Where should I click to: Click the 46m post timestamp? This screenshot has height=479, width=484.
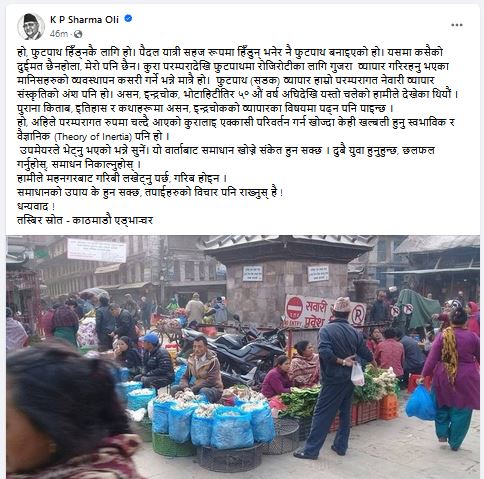tap(59, 34)
